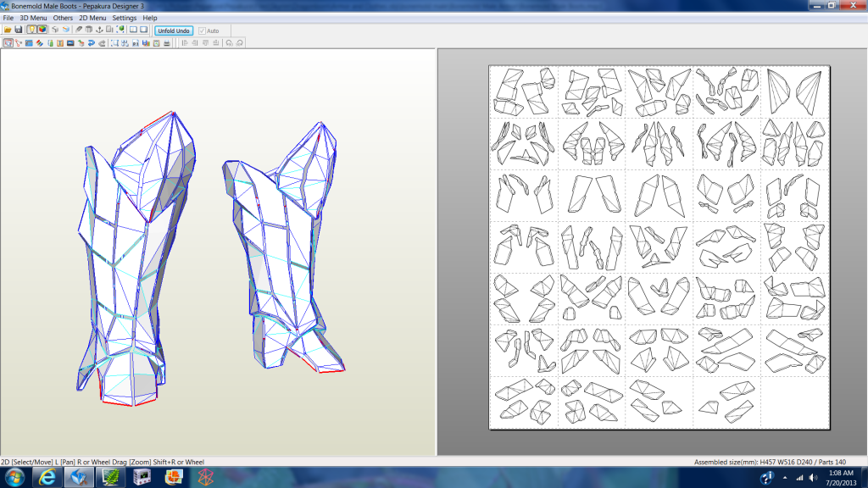Select the top-left page of unfolded parts
The height and width of the screenshot is (488, 868).
pos(524,91)
